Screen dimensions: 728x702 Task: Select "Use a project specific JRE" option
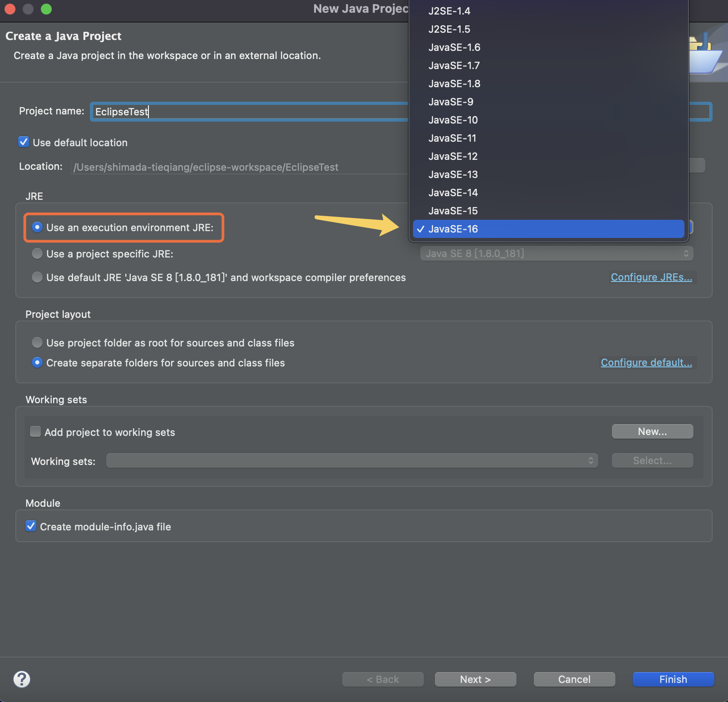tap(37, 253)
